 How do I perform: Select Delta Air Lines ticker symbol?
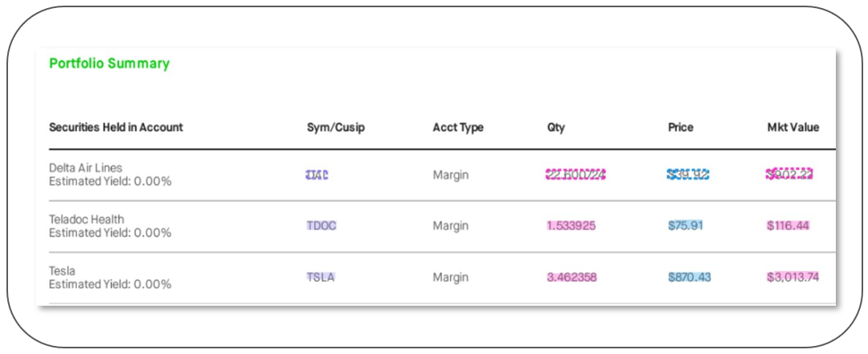pyautogui.click(x=318, y=175)
